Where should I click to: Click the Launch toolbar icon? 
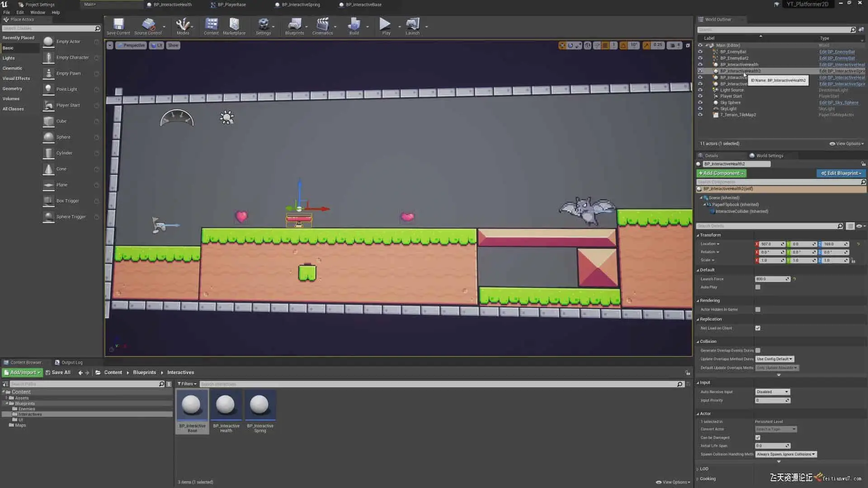coord(412,26)
